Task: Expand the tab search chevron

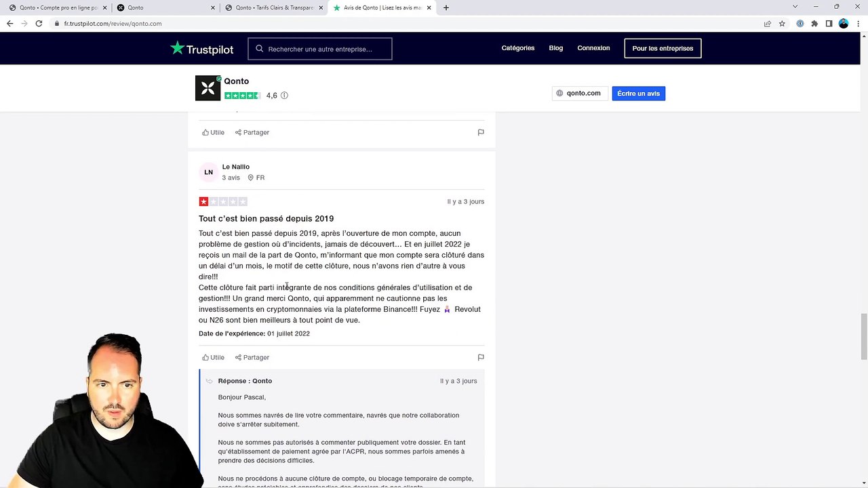Action: click(x=795, y=7)
